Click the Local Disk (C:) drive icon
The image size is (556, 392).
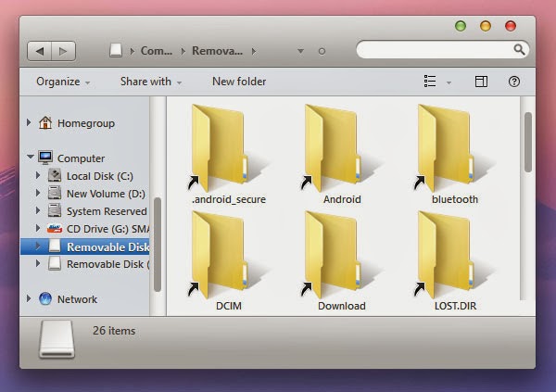[x=55, y=175]
